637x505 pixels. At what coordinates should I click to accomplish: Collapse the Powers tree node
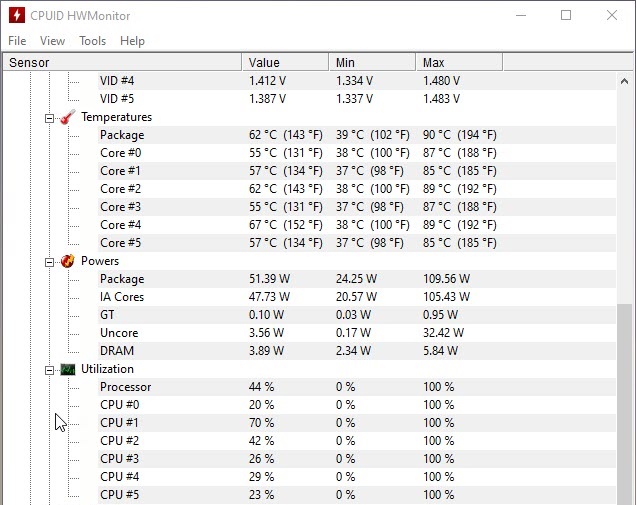(50, 261)
